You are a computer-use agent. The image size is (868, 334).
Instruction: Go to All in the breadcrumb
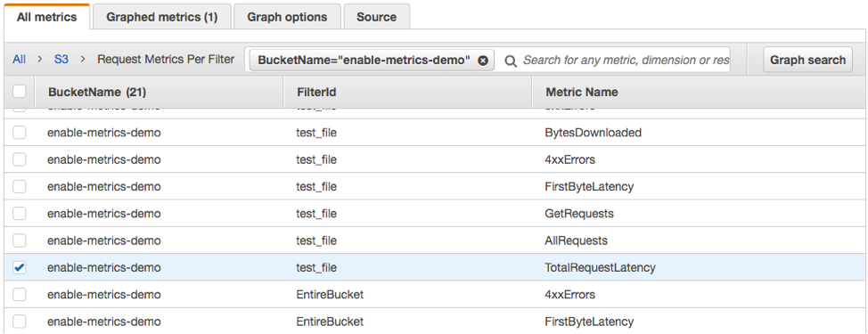click(x=20, y=59)
